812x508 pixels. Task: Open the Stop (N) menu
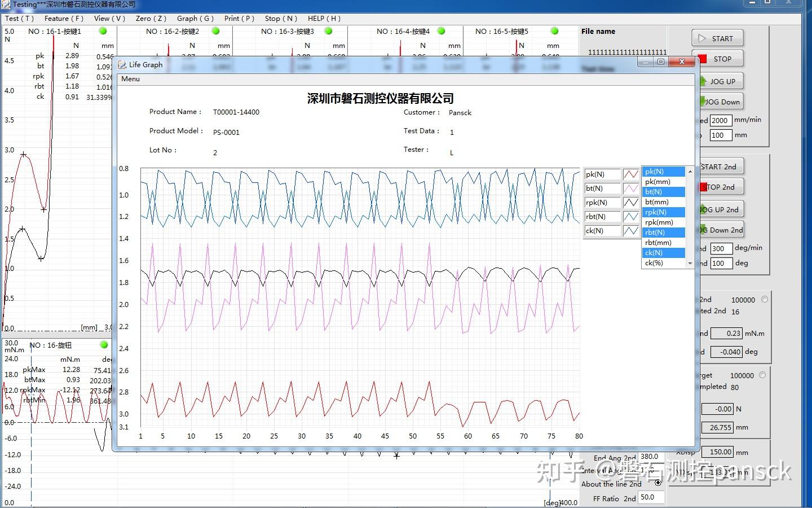click(281, 18)
